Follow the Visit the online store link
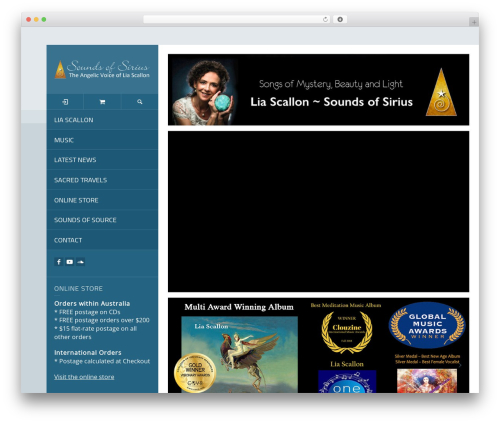 [84, 377]
